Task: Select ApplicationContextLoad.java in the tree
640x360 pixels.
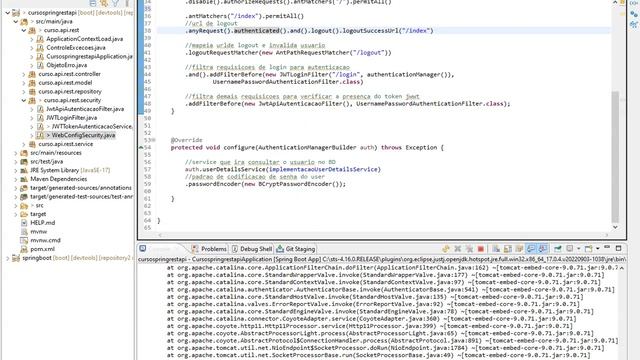Action: point(84,39)
